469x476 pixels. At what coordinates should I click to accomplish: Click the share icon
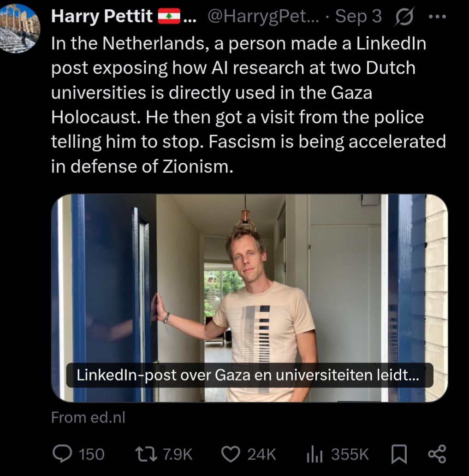click(x=437, y=454)
